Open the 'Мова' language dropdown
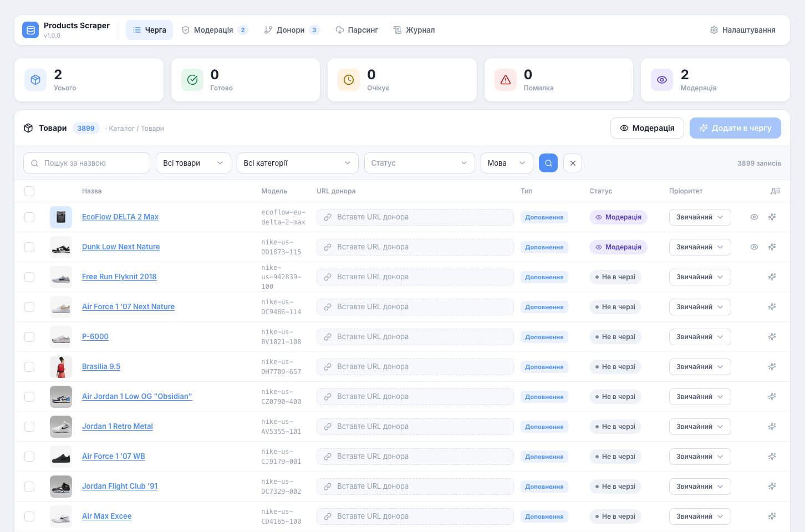 click(x=507, y=163)
